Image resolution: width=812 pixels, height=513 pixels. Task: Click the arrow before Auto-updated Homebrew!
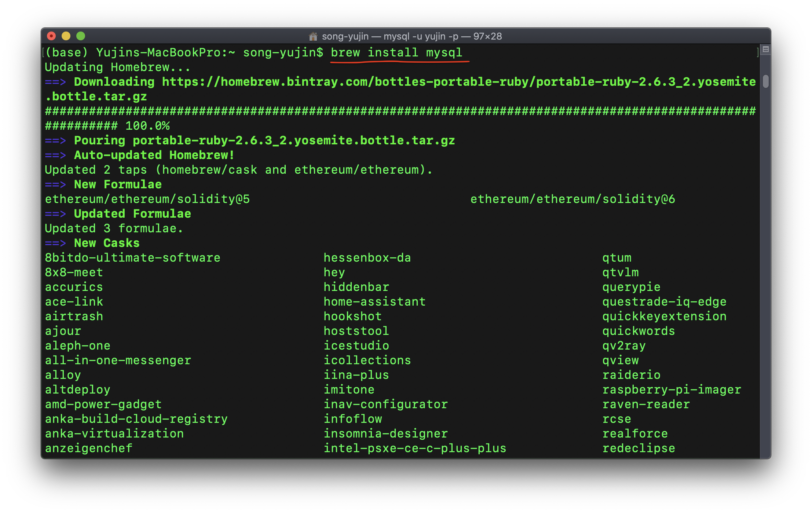coord(55,155)
